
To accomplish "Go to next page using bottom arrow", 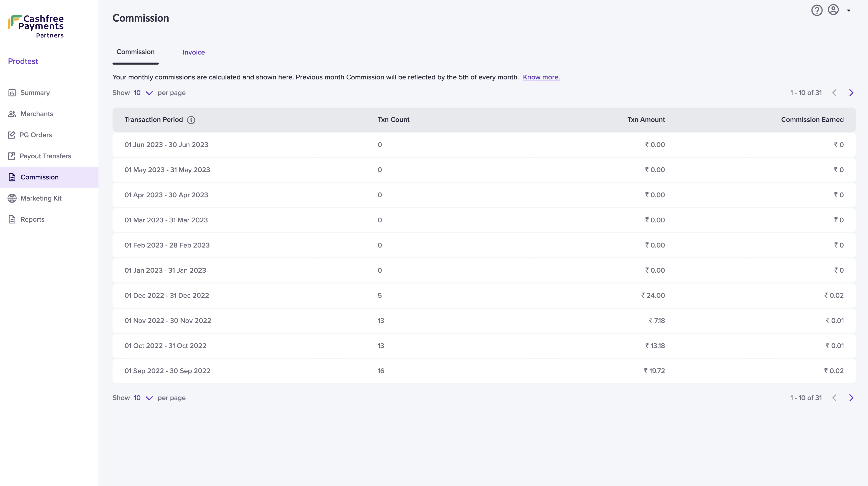I will (x=851, y=398).
